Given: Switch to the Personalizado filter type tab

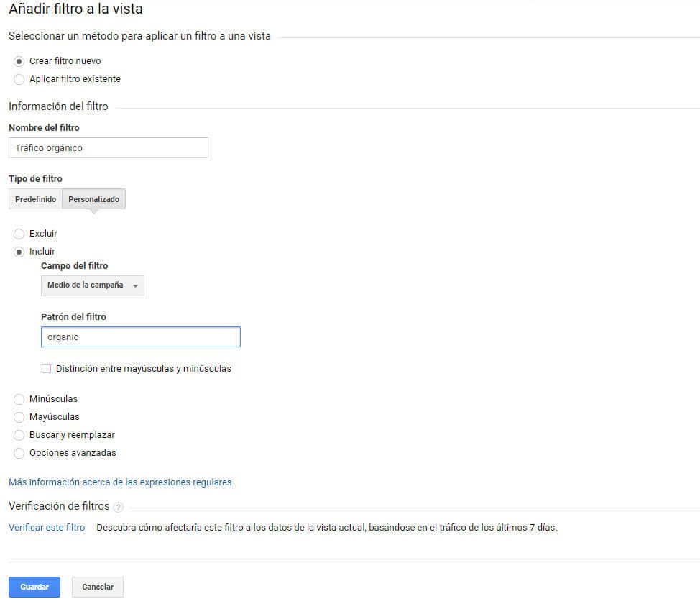Looking at the screenshot, I should pos(93,199).
